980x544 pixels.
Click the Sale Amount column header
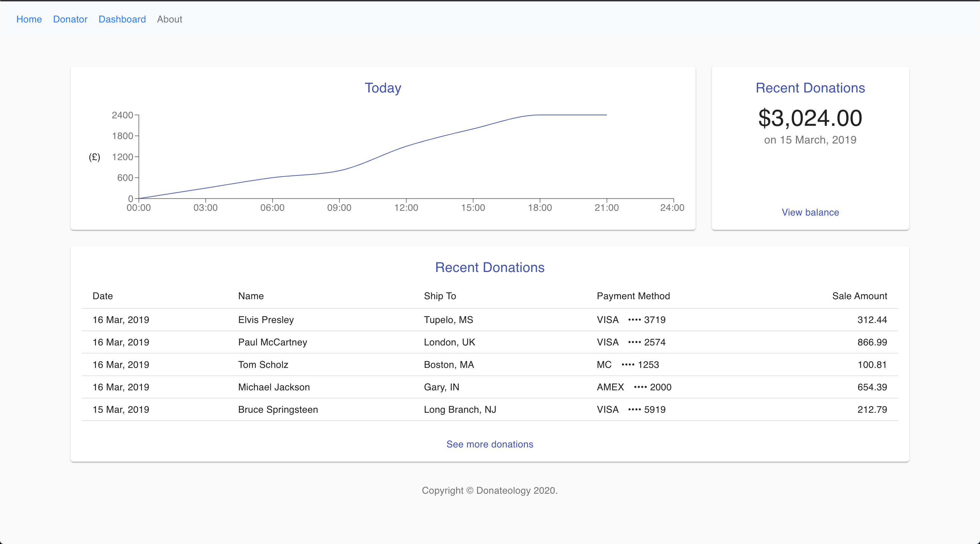point(860,296)
